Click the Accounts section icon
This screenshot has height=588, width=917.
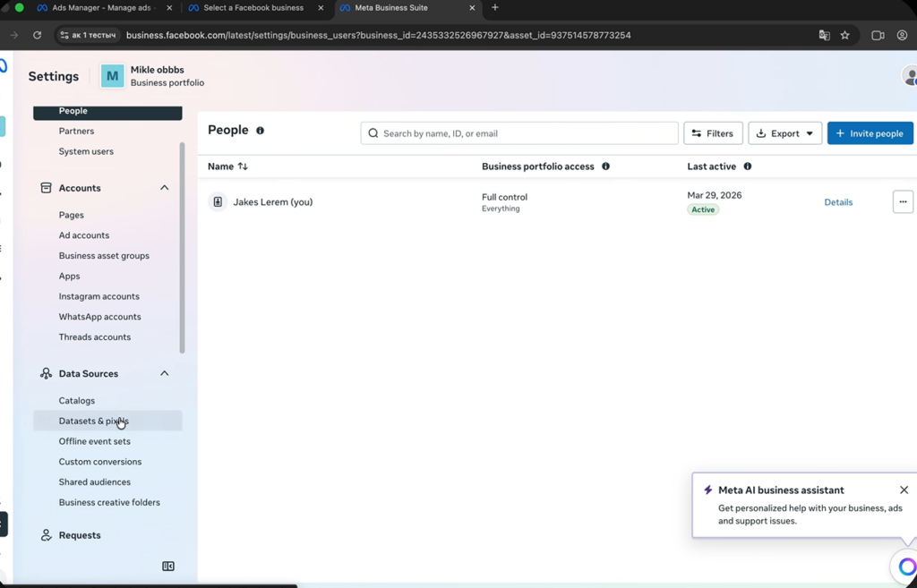pos(46,188)
